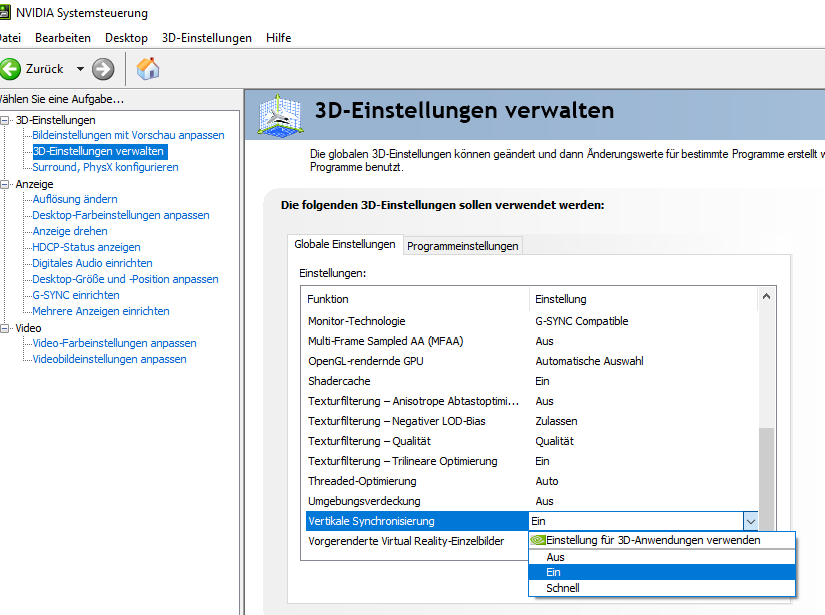Select the Monitor-Technologie row
The width and height of the screenshot is (825, 615).
pos(531,321)
